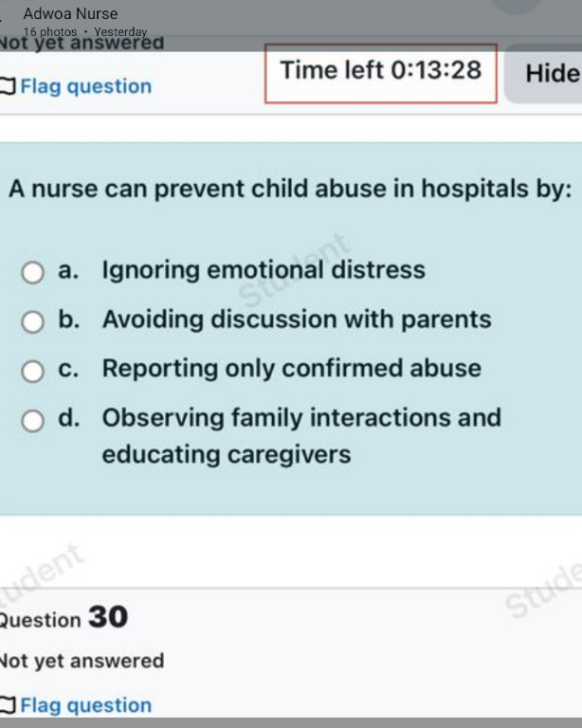Screen dimensions: 582x728
Task: Click the Question 30 heading
Action: click(x=64, y=618)
